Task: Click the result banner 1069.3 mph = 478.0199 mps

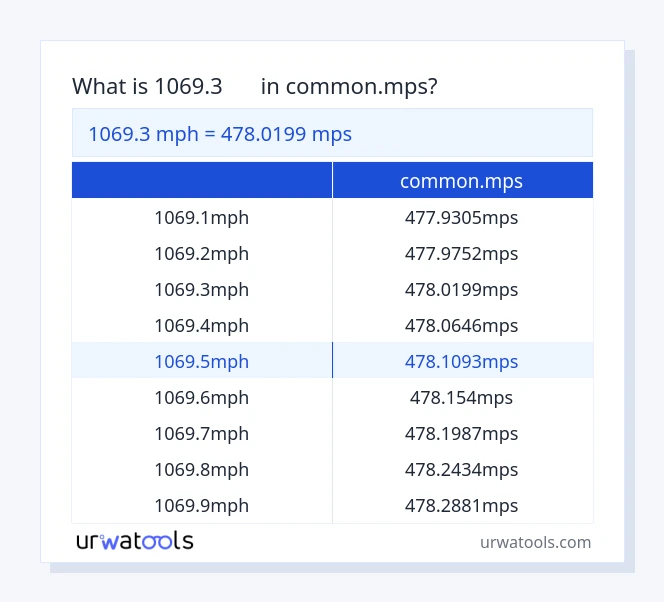Action: click(220, 133)
